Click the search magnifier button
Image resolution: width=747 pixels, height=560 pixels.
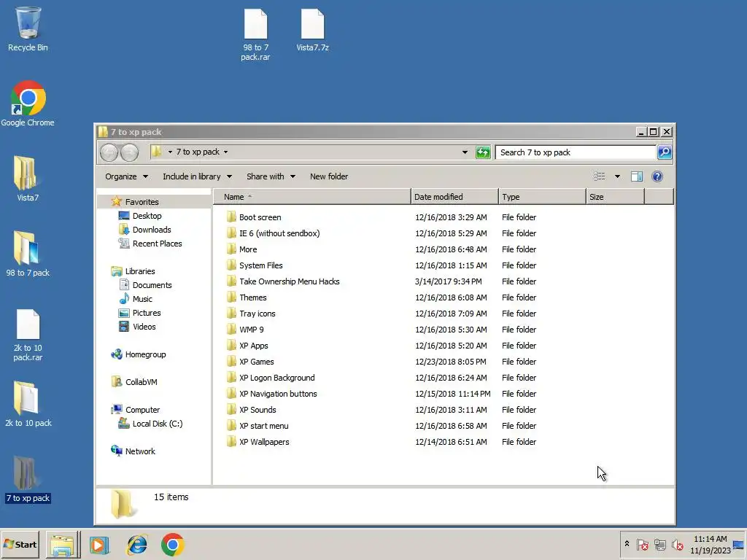[x=664, y=152]
